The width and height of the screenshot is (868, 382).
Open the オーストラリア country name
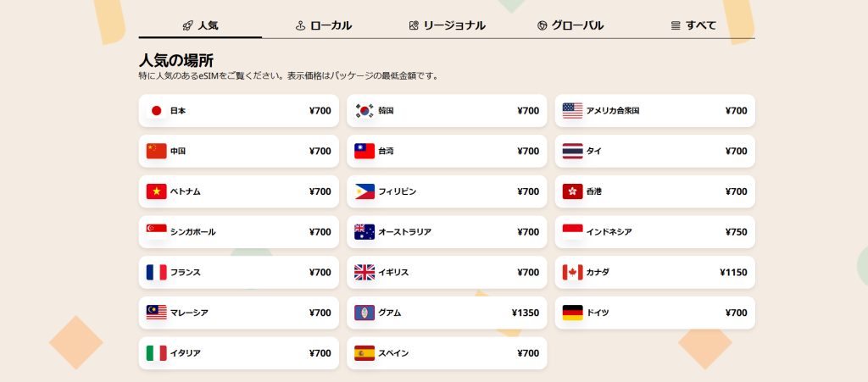[x=404, y=231]
